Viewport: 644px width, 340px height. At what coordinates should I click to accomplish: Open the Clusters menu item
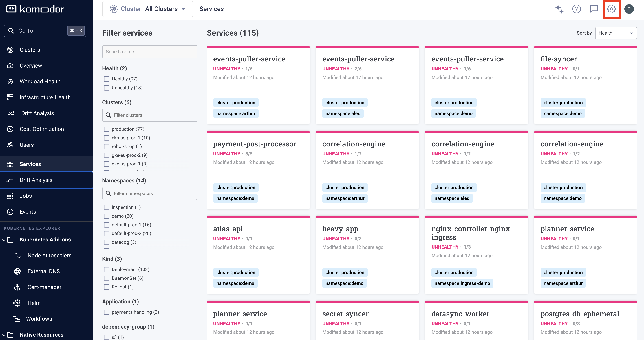click(46, 50)
